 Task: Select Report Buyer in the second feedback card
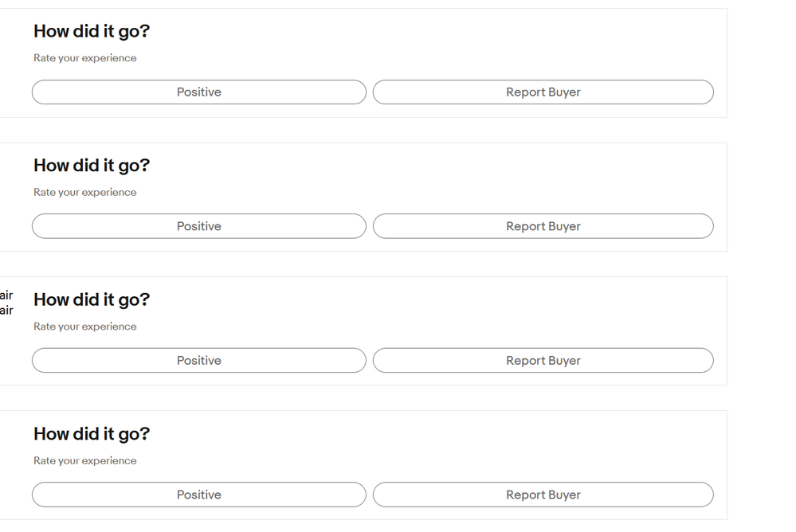[x=543, y=226]
